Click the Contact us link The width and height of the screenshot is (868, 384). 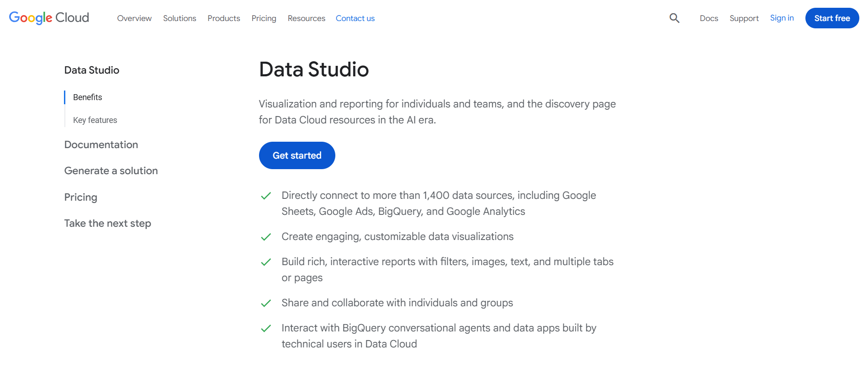355,18
